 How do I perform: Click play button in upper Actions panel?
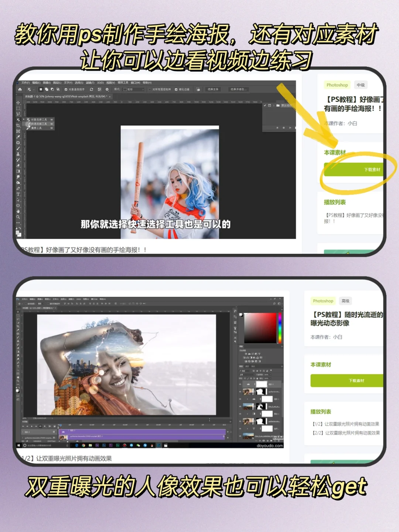290,127
